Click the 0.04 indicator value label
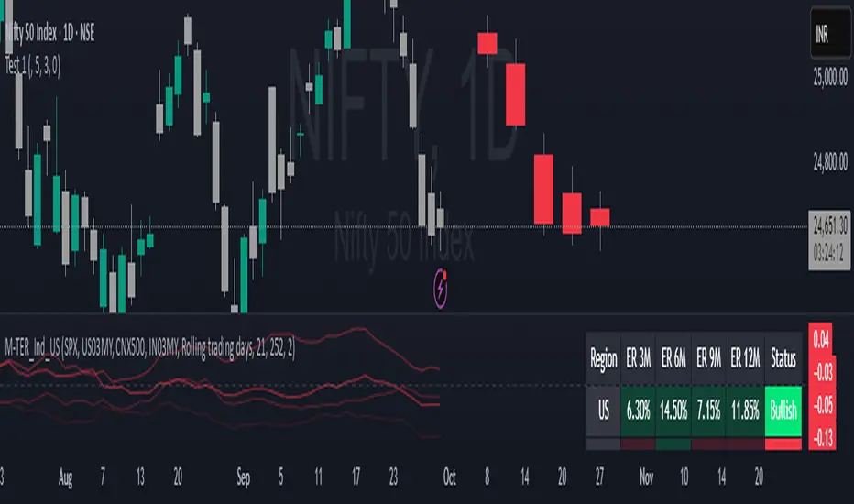Screen dimensions: 854x504 coord(821,339)
